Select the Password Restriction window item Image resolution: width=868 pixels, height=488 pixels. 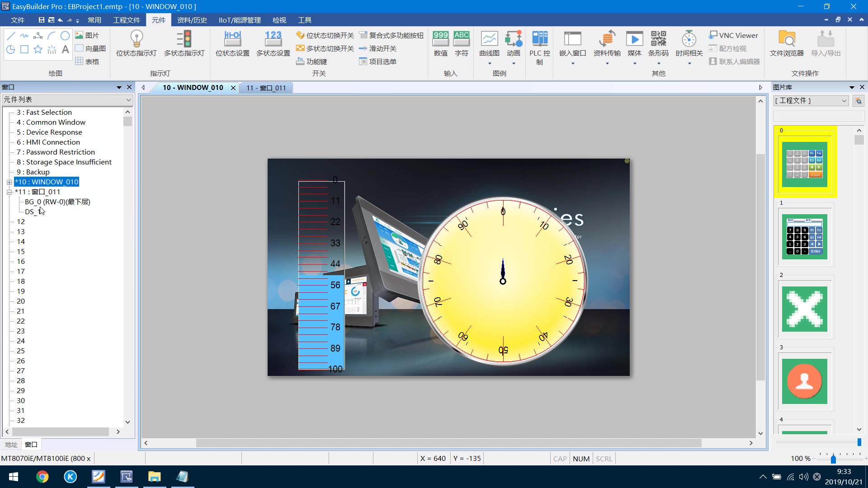(x=60, y=152)
